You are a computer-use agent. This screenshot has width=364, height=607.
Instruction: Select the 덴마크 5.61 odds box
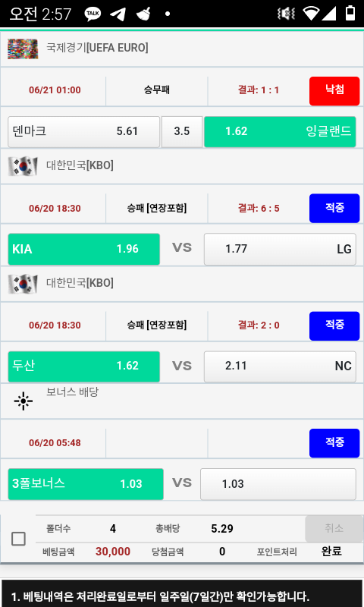(83, 131)
